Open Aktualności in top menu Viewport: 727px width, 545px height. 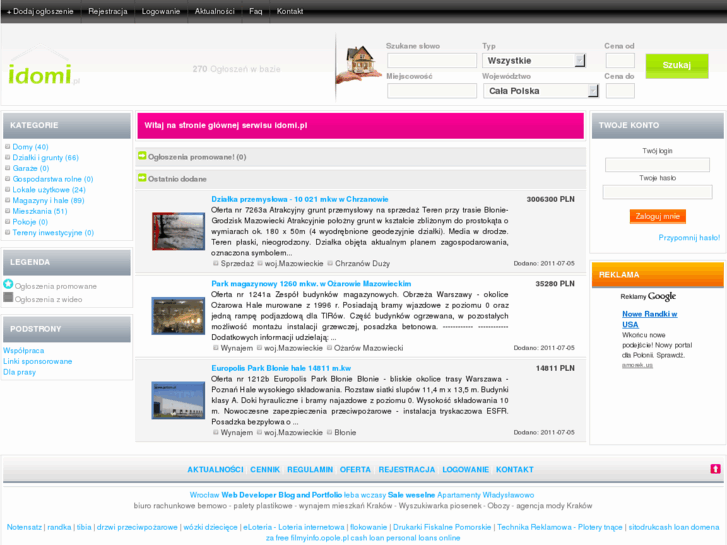215,11
